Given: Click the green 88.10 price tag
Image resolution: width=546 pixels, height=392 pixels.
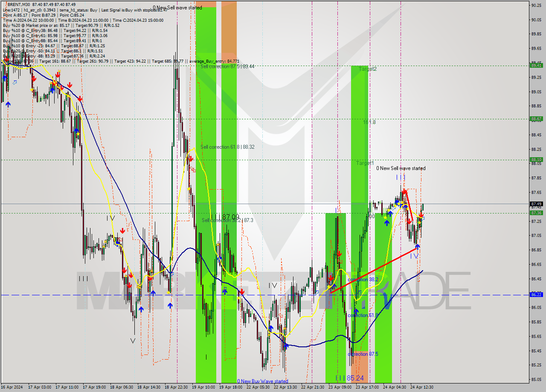Looking at the screenshot, I should click(536, 160).
